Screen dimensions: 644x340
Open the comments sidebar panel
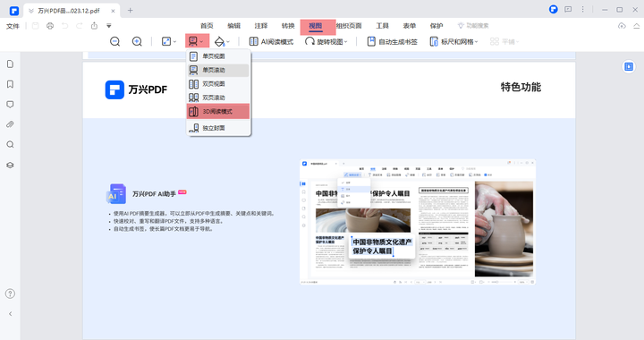click(10, 105)
